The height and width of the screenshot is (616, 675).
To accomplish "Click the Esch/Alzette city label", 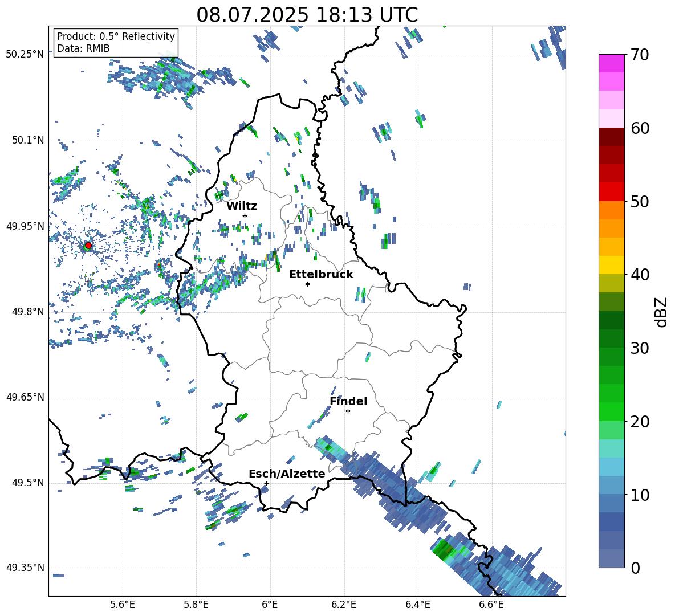I will 287,474.
